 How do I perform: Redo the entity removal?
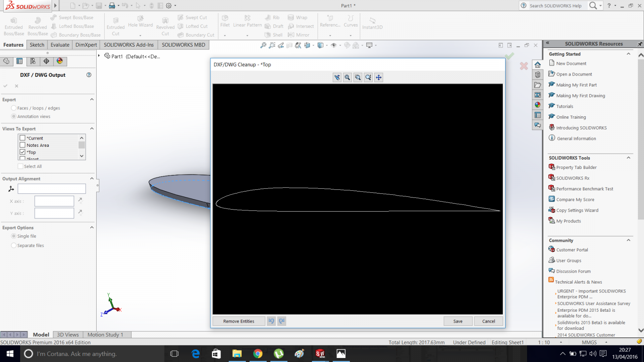282,321
